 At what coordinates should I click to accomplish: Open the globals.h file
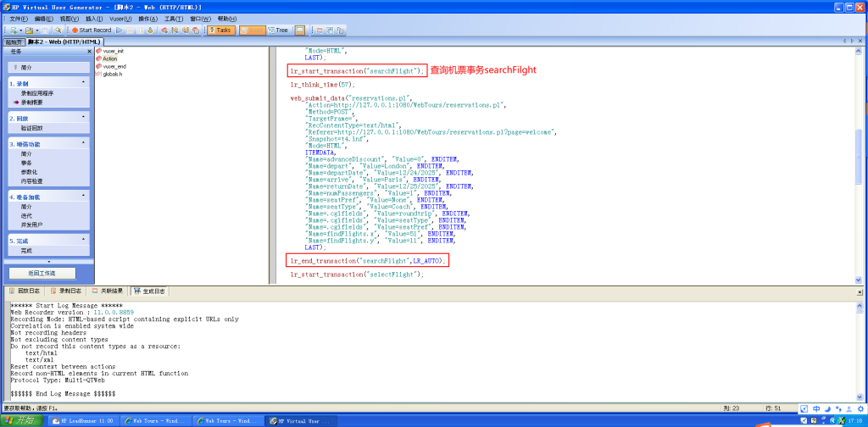pos(112,74)
